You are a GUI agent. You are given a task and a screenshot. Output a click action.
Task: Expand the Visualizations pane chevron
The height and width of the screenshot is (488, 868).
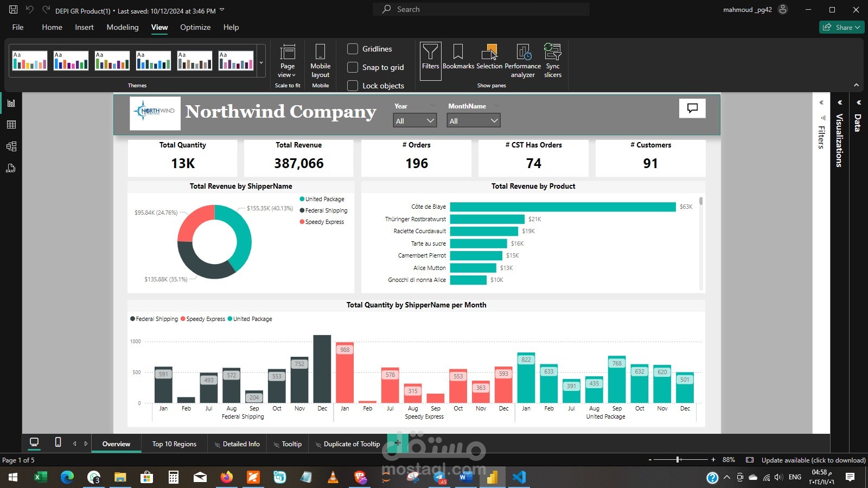tap(840, 102)
